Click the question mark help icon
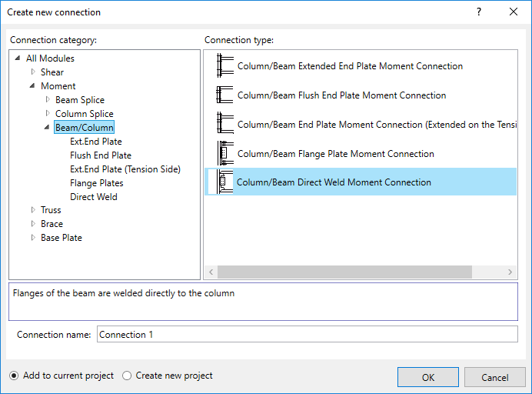Image resolution: width=532 pixels, height=394 pixels. (478, 12)
